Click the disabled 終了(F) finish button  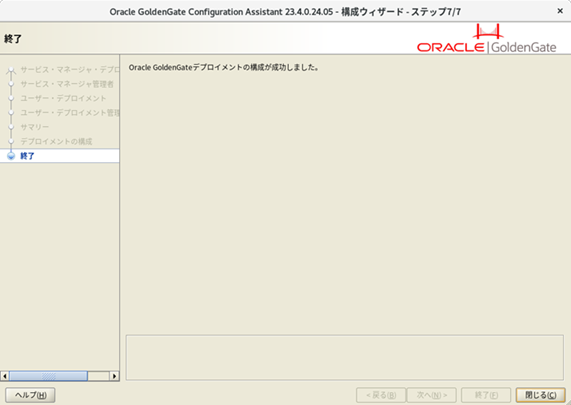pos(486,395)
